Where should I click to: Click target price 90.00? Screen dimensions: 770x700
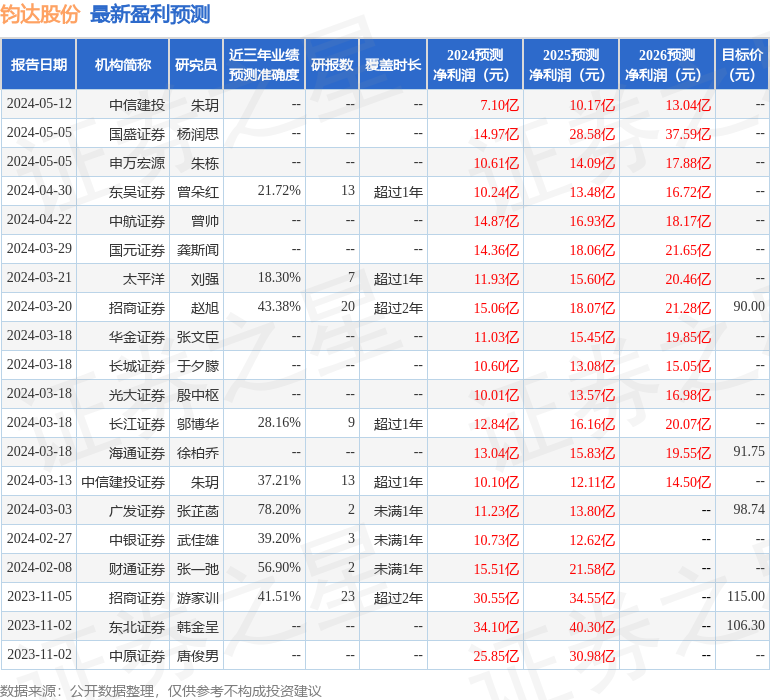point(749,307)
